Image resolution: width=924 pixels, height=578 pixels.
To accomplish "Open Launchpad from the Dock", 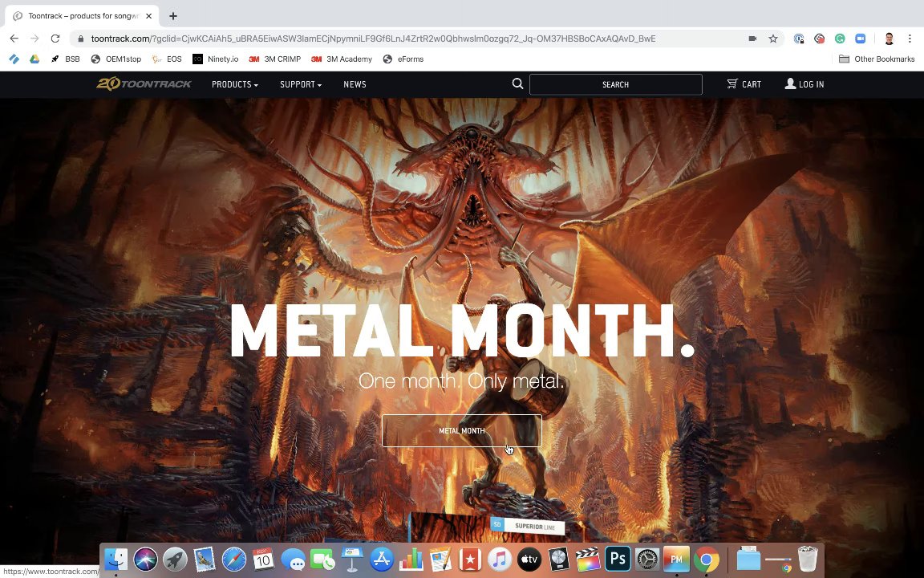I will (175, 559).
